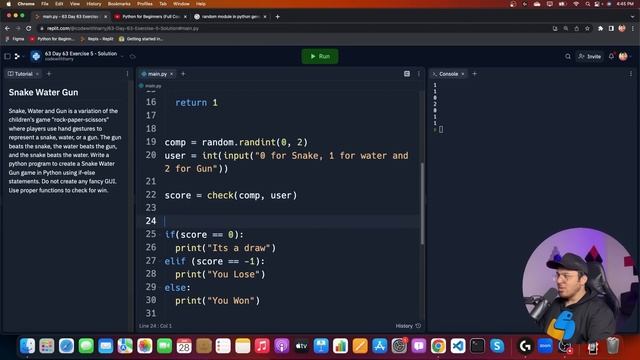Toggle the editor layout icon
Viewport: 640px width, 360px height.
tap(407, 74)
